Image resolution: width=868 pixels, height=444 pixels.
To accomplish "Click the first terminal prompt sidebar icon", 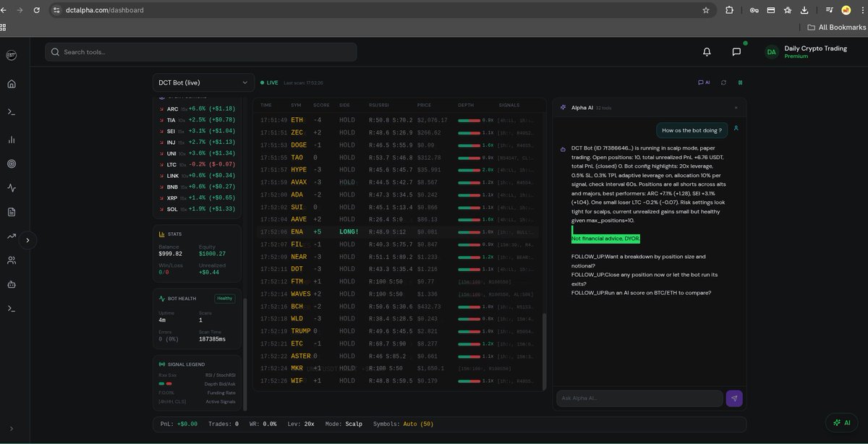I will pos(11,112).
